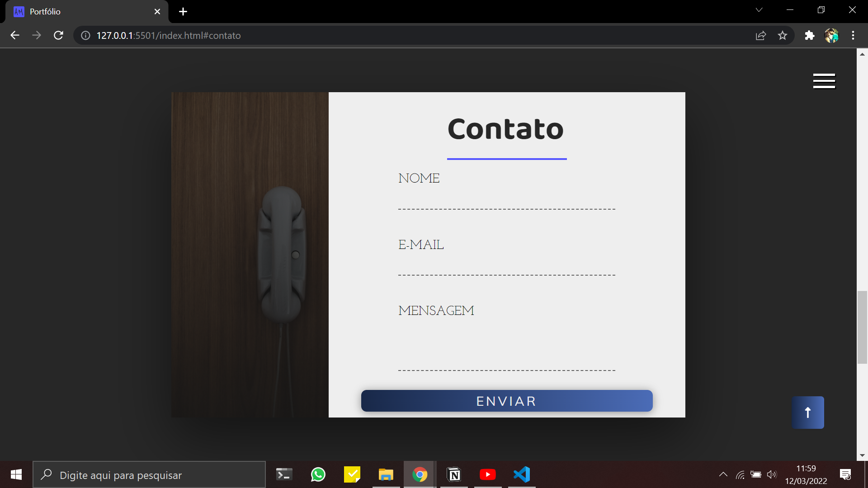The height and width of the screenshot is (488, 868).
Task: Open the browser extensions puzzle icon
Action: 809,35
